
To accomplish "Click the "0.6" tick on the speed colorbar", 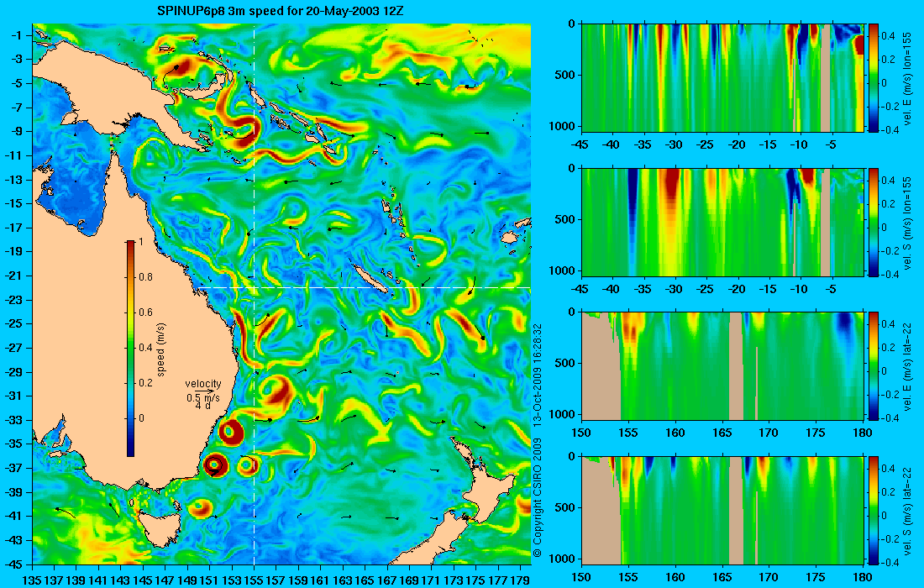I will [x=145, y=312].
